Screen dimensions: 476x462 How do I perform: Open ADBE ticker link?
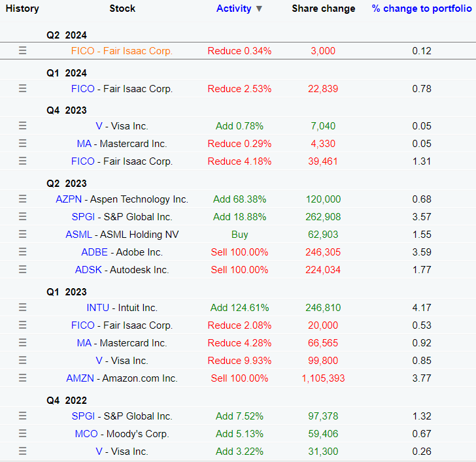pos(94,252)
